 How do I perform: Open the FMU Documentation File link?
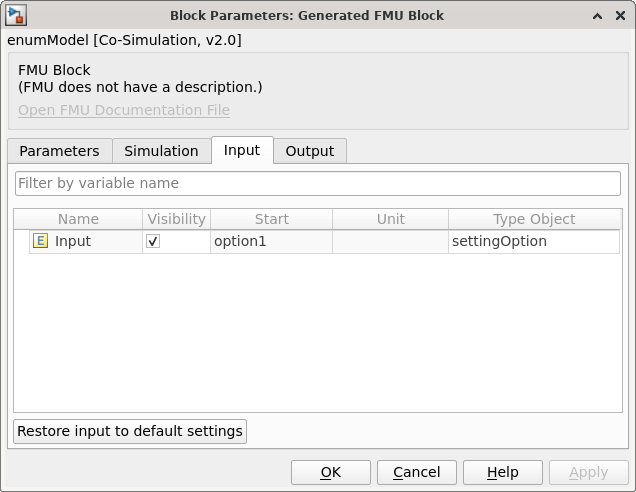pos(124,110)
